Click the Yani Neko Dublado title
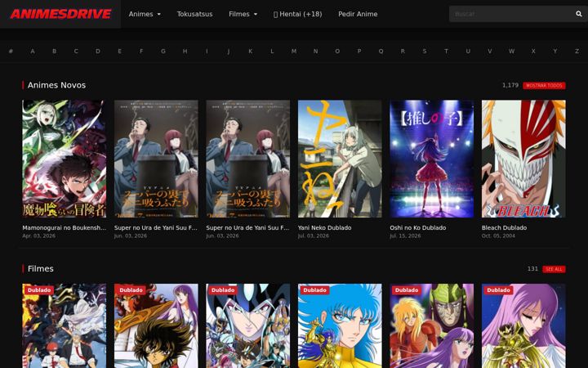Viewport: 588px width, 368px height. coord(325,227)
